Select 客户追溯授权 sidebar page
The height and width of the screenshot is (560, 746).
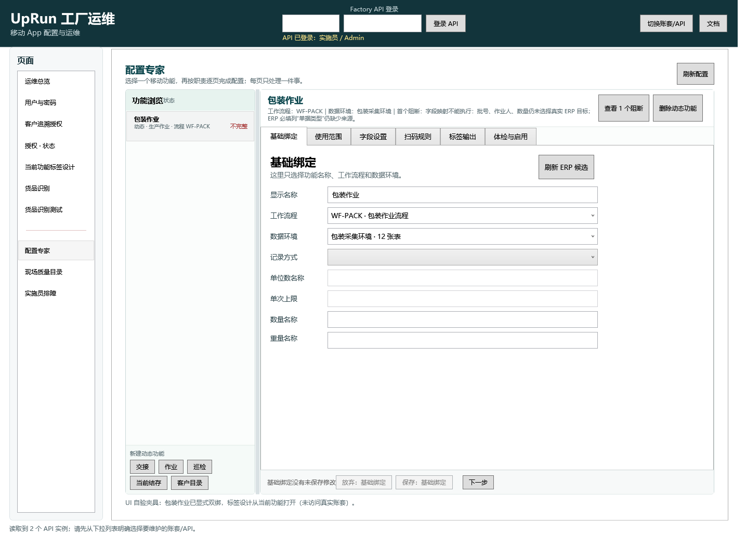pos(56,124)
